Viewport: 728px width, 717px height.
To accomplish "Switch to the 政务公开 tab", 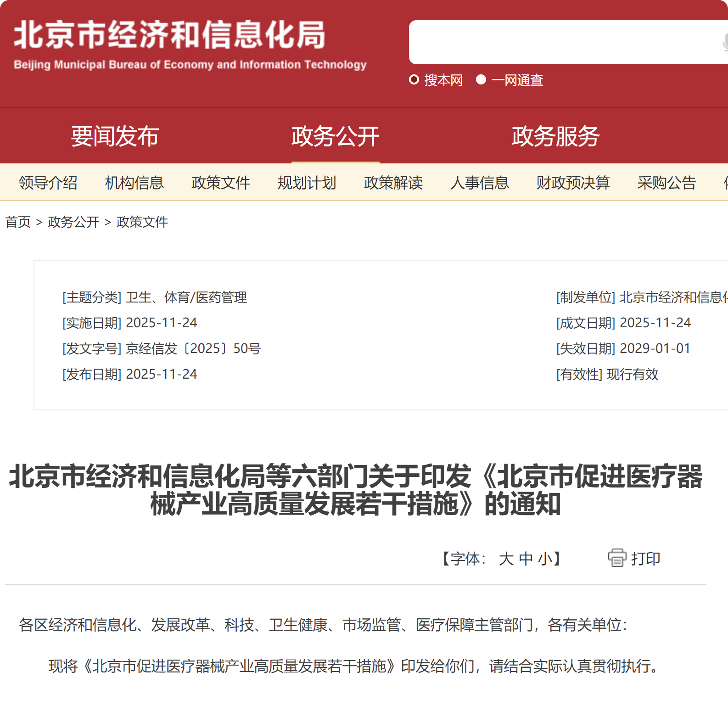I will coord(335,136).
